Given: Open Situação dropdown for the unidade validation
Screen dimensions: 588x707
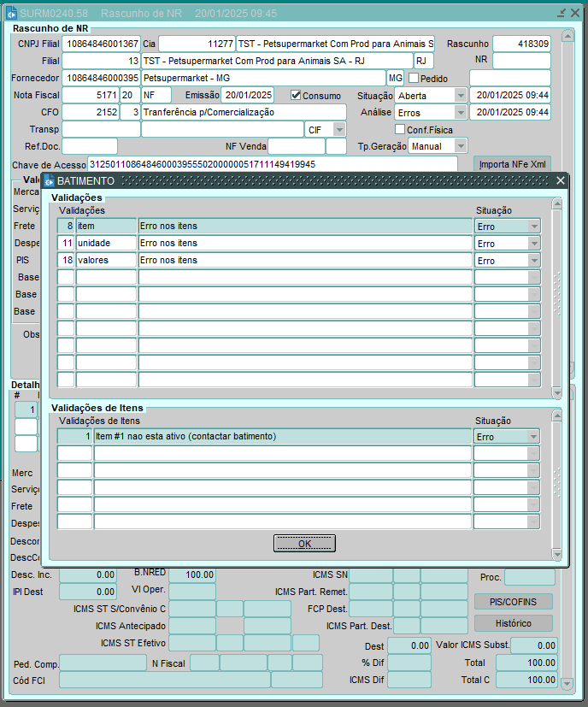Looking at the screenshot, I should tap(534, 244).
